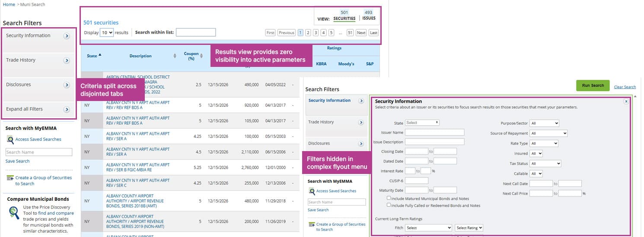This screenshot has height=237, width=644.
Task: Click Description column sort arrows
Action: 175,56
